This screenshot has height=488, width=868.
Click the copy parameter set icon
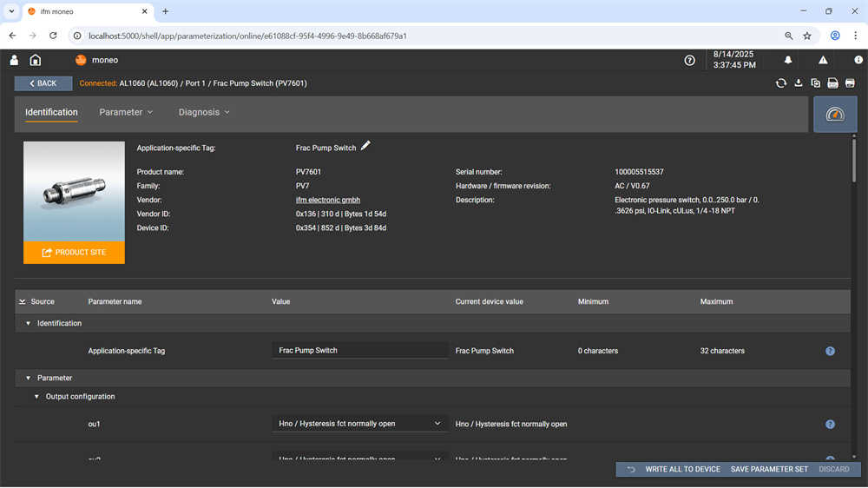point(815,83)
